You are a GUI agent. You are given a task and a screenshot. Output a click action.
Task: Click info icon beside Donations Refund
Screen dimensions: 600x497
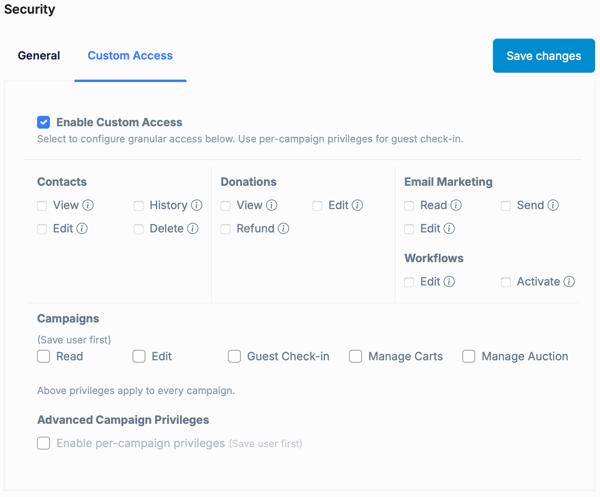click(x=283, y=228)
